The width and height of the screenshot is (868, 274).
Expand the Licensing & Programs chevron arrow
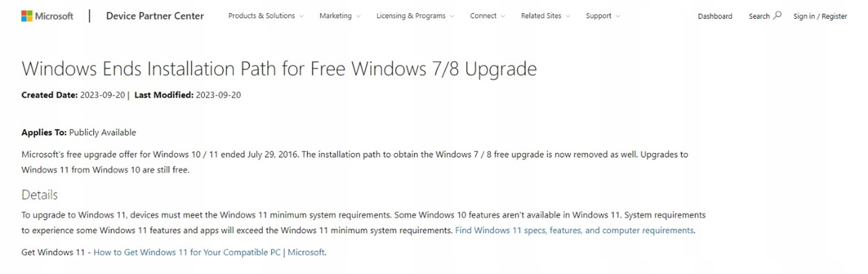[x=452, y=16]
